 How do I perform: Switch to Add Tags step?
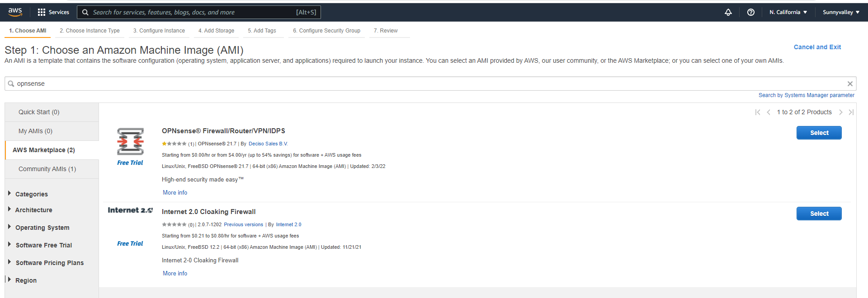click(x=262, y=31)
